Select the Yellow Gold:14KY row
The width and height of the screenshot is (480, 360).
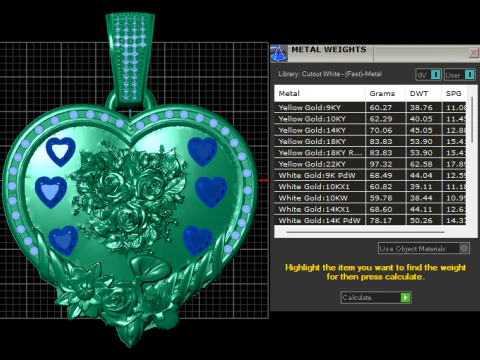point(370,130)
